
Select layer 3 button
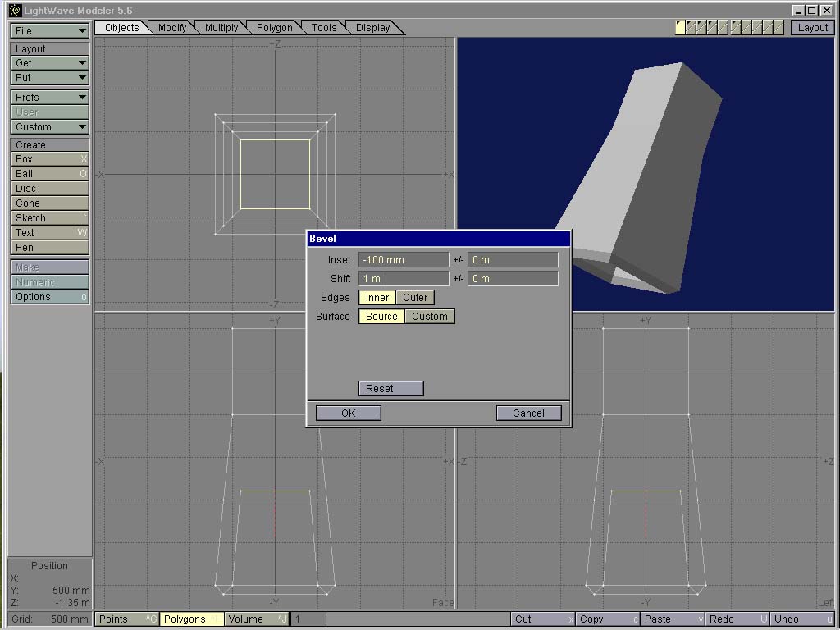(701, 27)
